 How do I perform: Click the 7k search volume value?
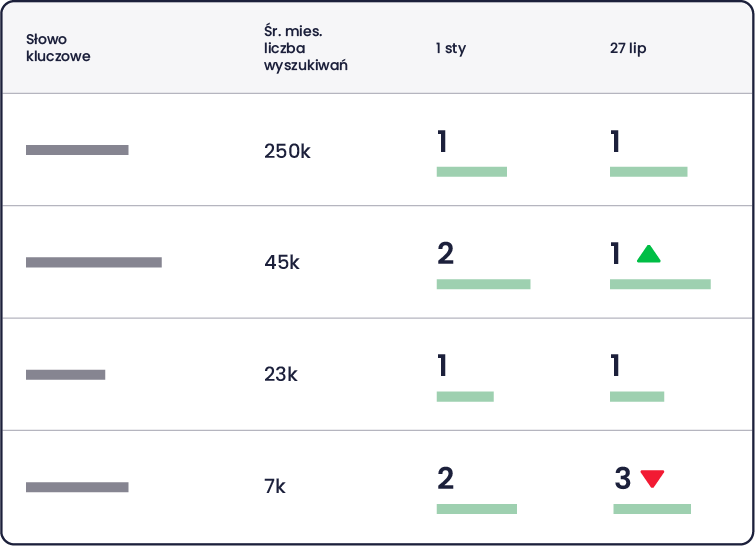274,486
